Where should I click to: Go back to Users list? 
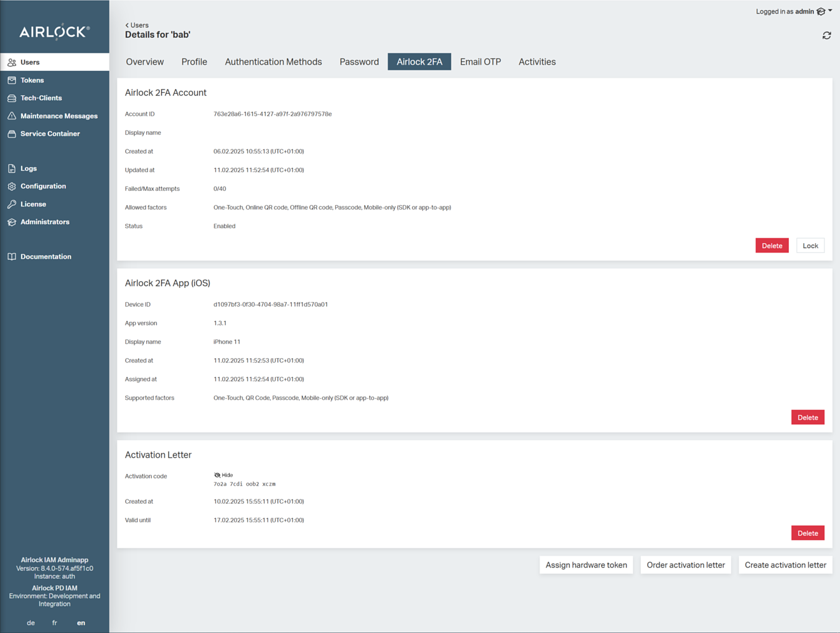[x=137, y=25]
